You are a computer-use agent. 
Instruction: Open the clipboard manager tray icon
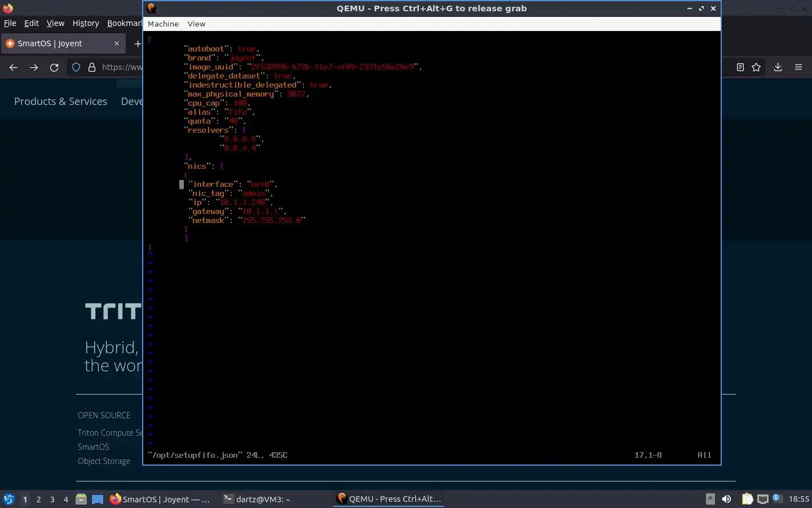747,499
